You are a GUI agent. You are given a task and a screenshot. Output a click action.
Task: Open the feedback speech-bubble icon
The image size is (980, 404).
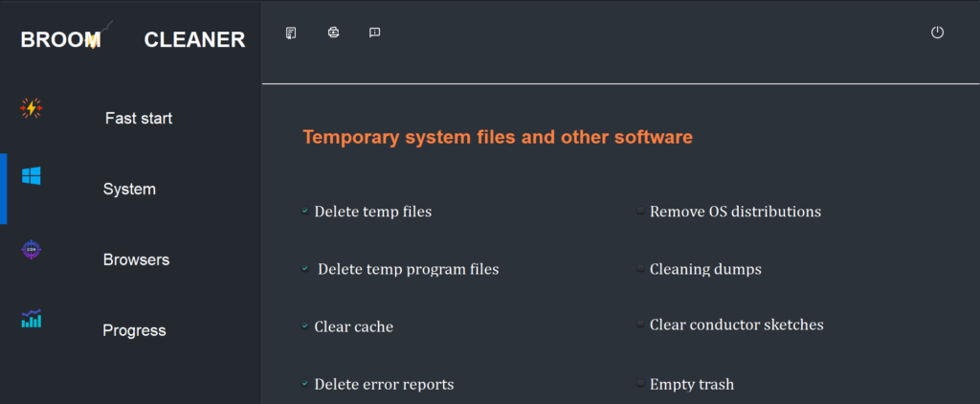375,34
